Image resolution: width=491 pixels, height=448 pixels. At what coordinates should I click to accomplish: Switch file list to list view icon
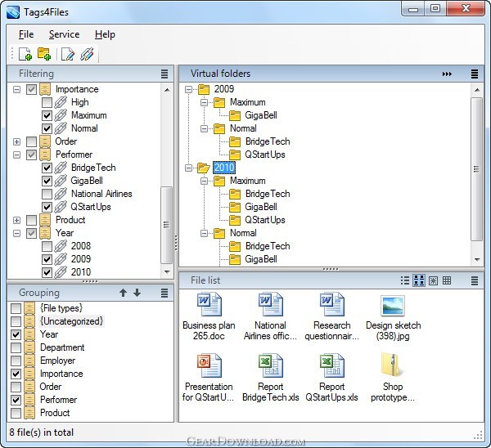405,280
